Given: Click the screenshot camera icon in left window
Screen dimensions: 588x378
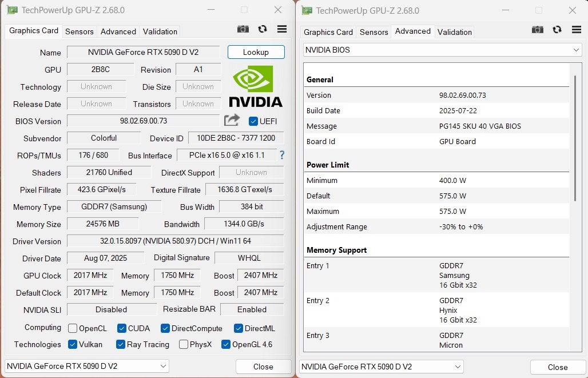Looking at the screenshot, I should [243, 29].
